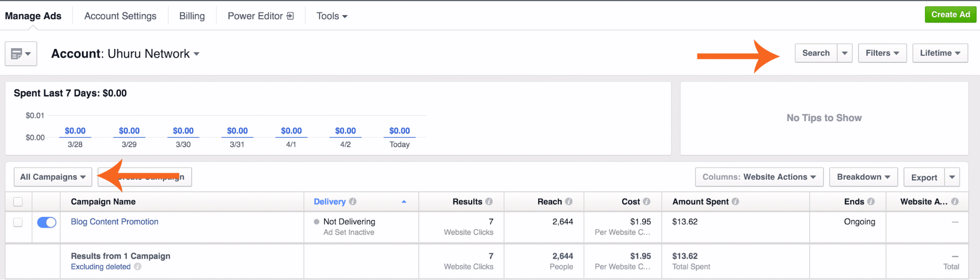The image size is (980, 280).
Task: Toggle off the Blog Content Promotion campaign
Action: 47,222
